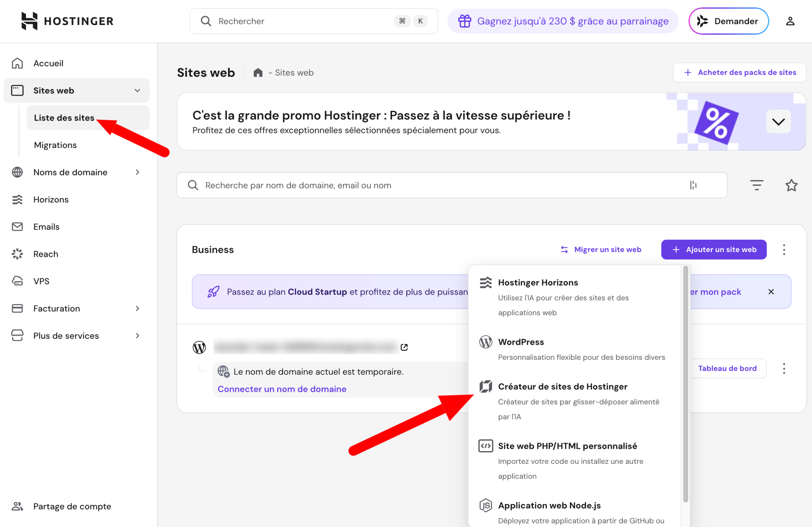
Task: Choose WordPress in the add-site menu
Action: 574,349
